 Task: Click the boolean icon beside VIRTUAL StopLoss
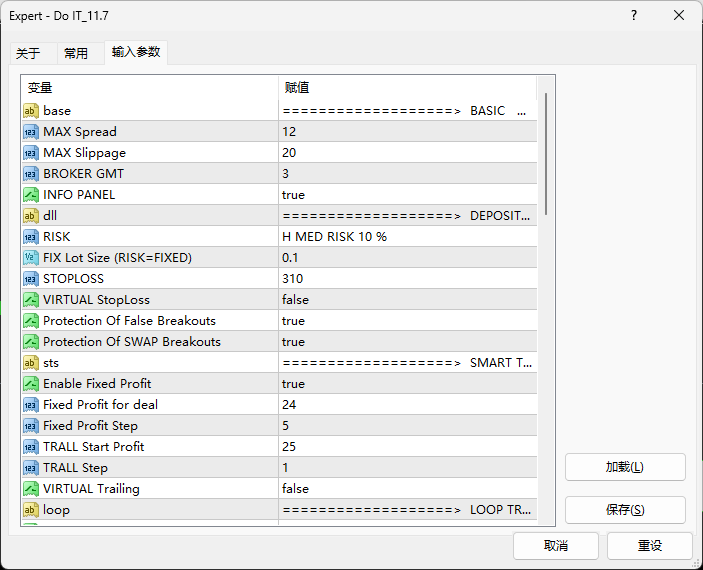30,300
